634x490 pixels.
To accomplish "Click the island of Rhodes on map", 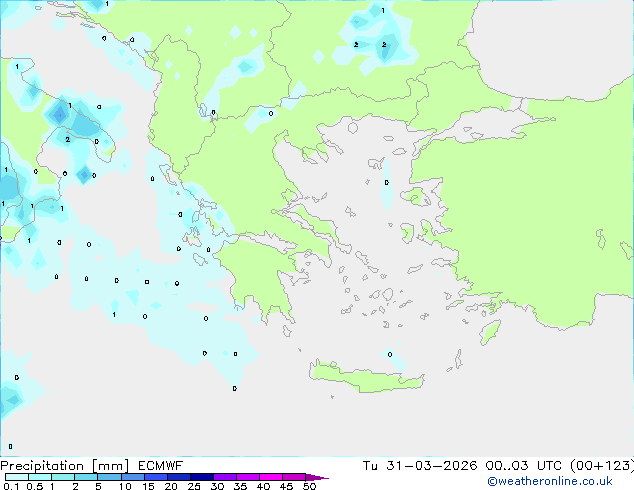I will click(490, 332).
